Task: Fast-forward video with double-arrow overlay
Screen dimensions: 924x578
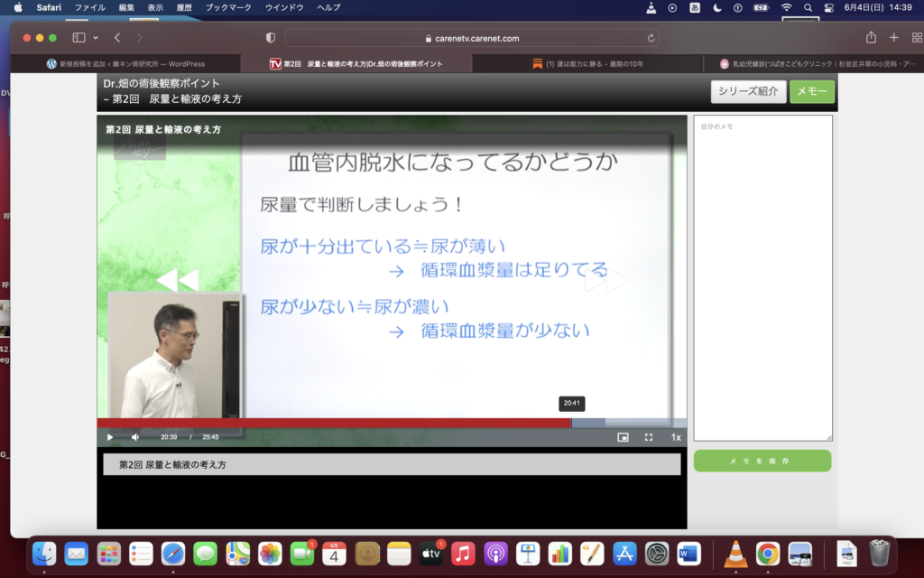Action: pos(605,281)
